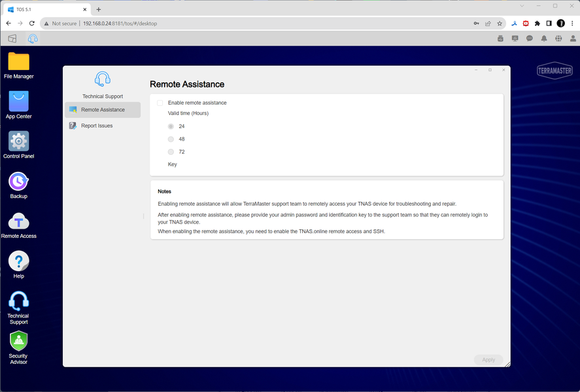Image resolution: width=580 pixels, height=392 pixels.
Task: Open the Backup app
Action: 18,185
